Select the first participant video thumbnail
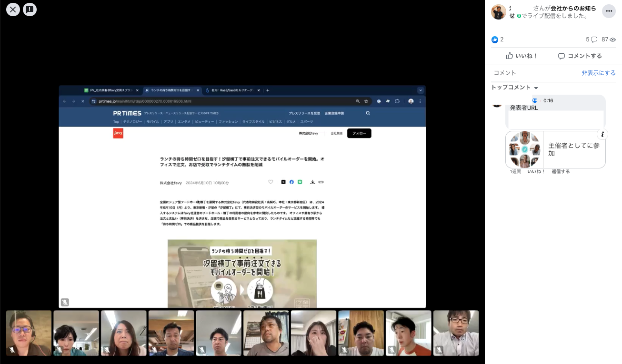This screenshot has height=364, width=622. click(x=29, y=333)
